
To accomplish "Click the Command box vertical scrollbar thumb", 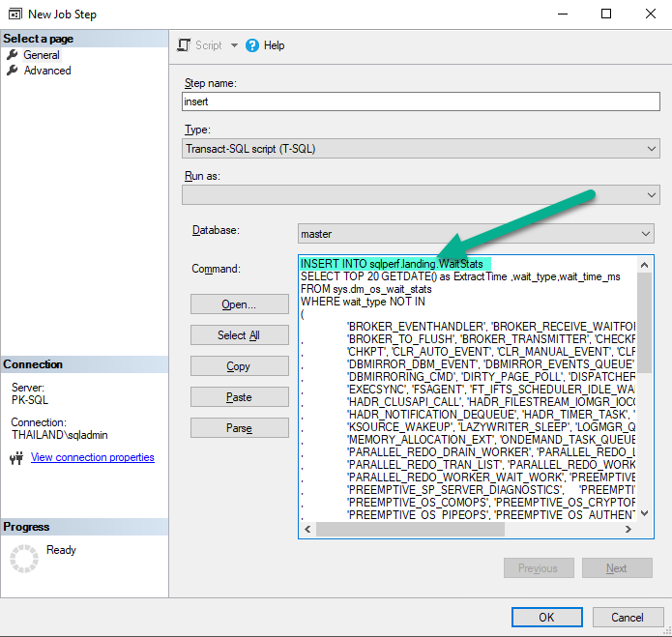I will coord(644,323).
